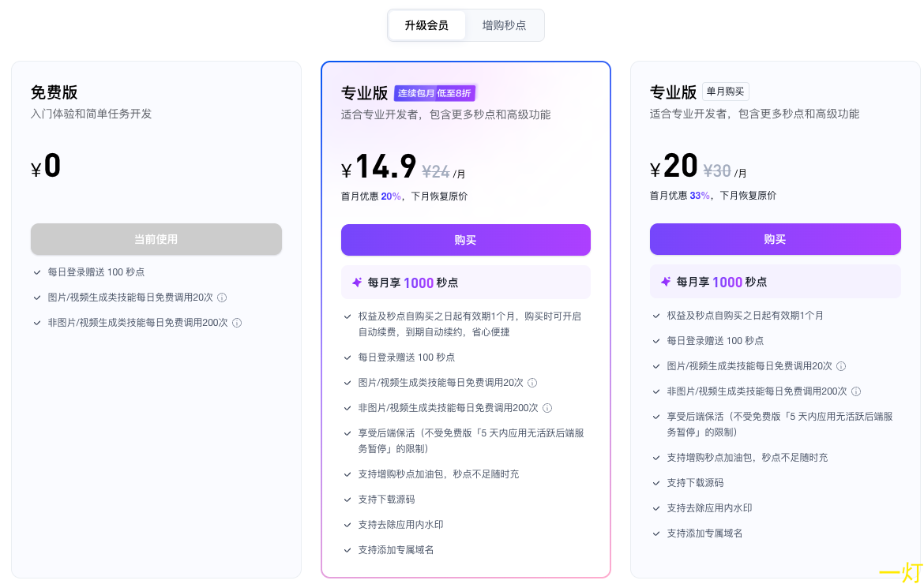Click the disabled 当前使用 button
The image size is (924, 584).
tap(156, 239)
